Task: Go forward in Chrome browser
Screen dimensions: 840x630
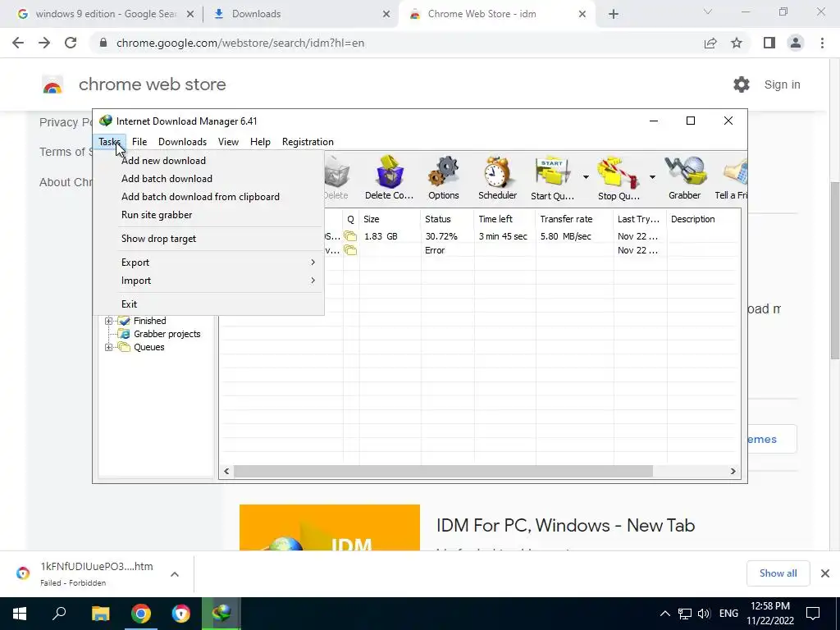Action: coord(44,43)
